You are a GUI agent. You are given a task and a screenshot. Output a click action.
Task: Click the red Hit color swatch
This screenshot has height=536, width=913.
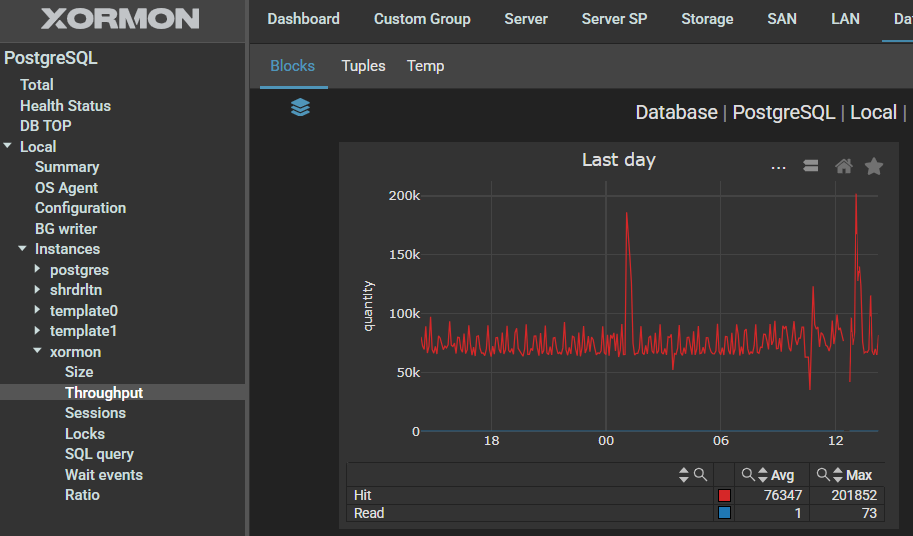coord(724,495)
